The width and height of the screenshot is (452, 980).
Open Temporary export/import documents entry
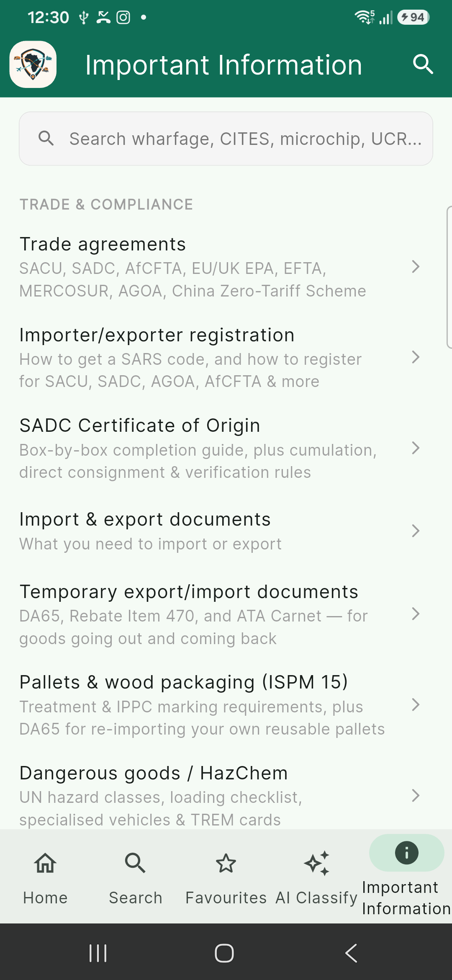coord(226,614)
